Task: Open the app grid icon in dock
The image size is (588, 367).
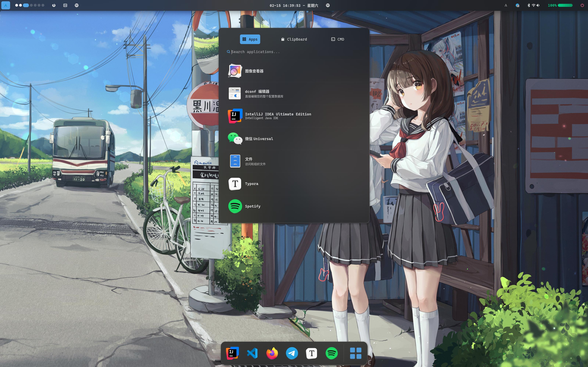Action: 356,353
